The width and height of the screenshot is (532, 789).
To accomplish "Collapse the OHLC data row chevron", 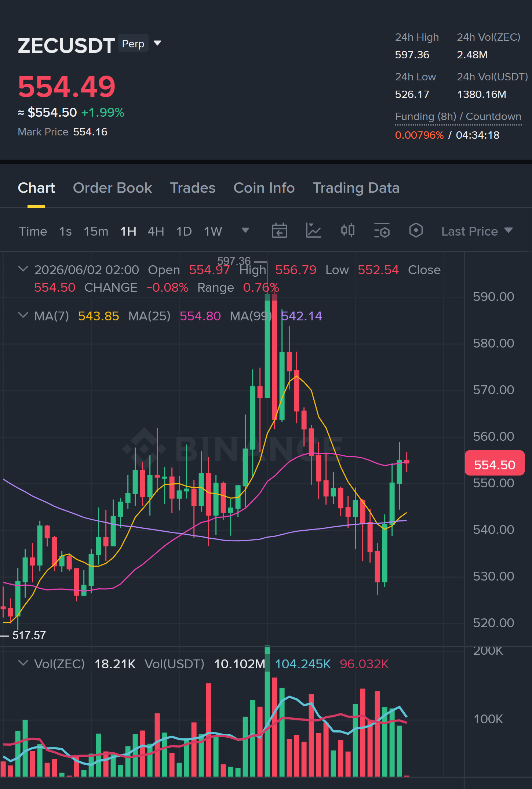I will point(23,269).
